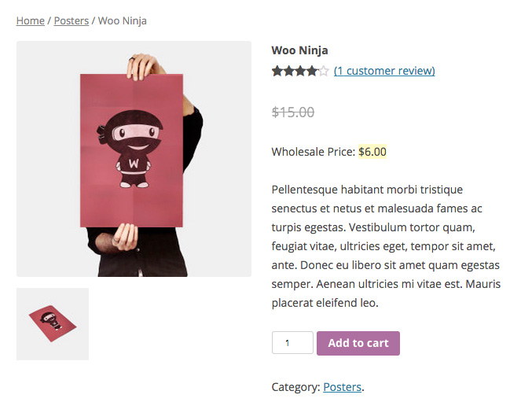This screenshot has height=413, width=532.
Task: Click the fourth rating star
Action: click(x=312, y=71)
